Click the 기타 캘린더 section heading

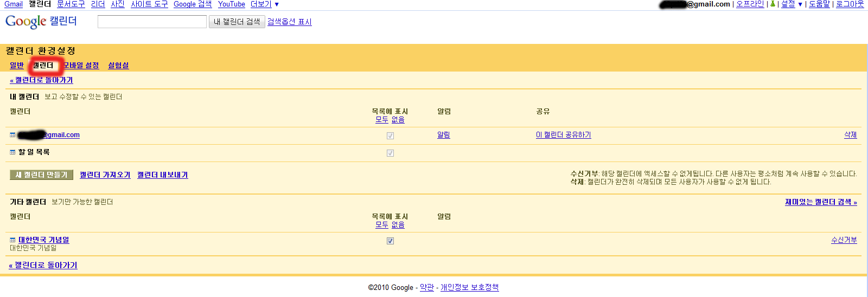(x=28, y=202)
